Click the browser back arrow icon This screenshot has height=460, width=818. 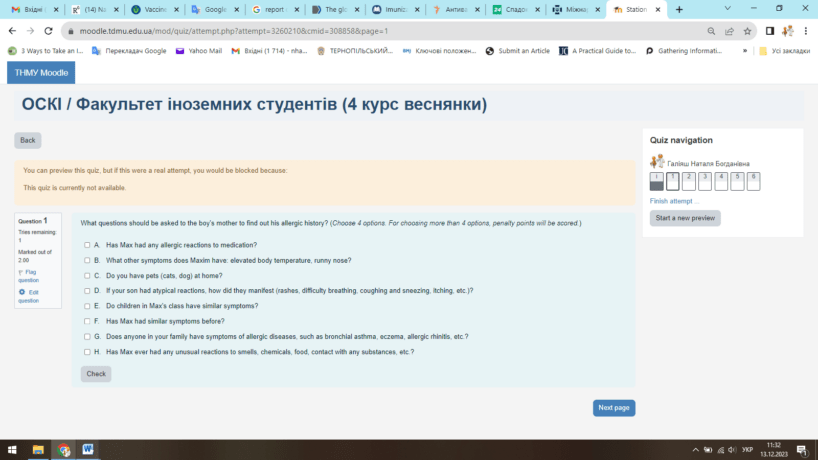[x=12, y=31]
